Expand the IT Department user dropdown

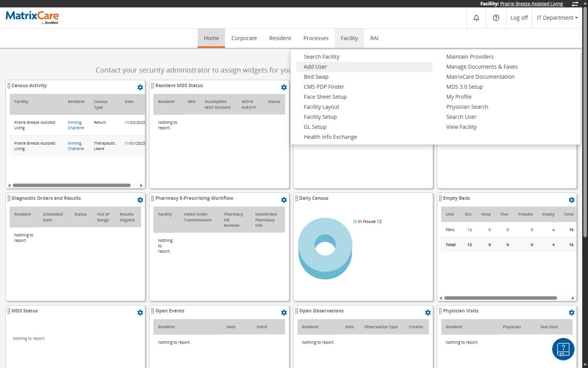557,18
